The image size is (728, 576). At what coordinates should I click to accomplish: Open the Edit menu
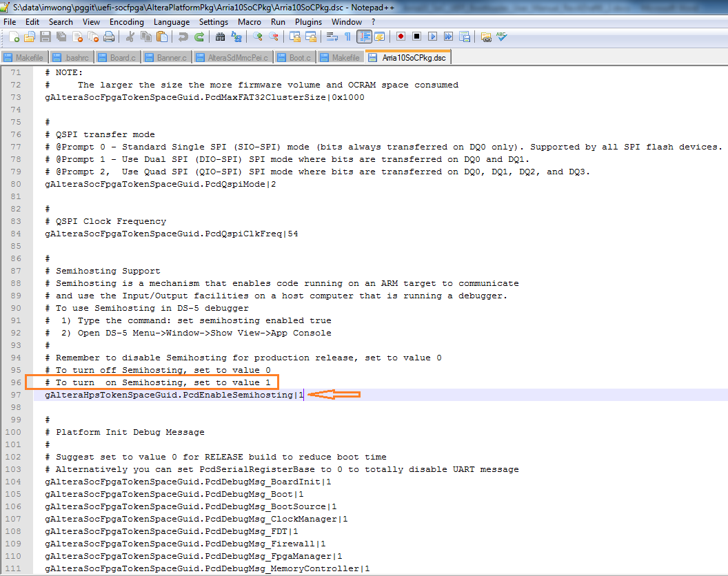coord(32,22)
